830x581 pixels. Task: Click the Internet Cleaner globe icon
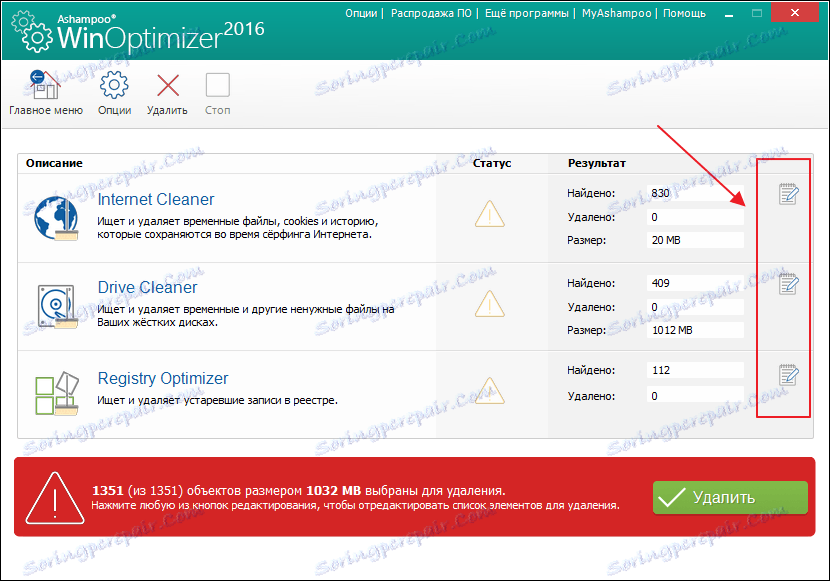tap(56, 218)
